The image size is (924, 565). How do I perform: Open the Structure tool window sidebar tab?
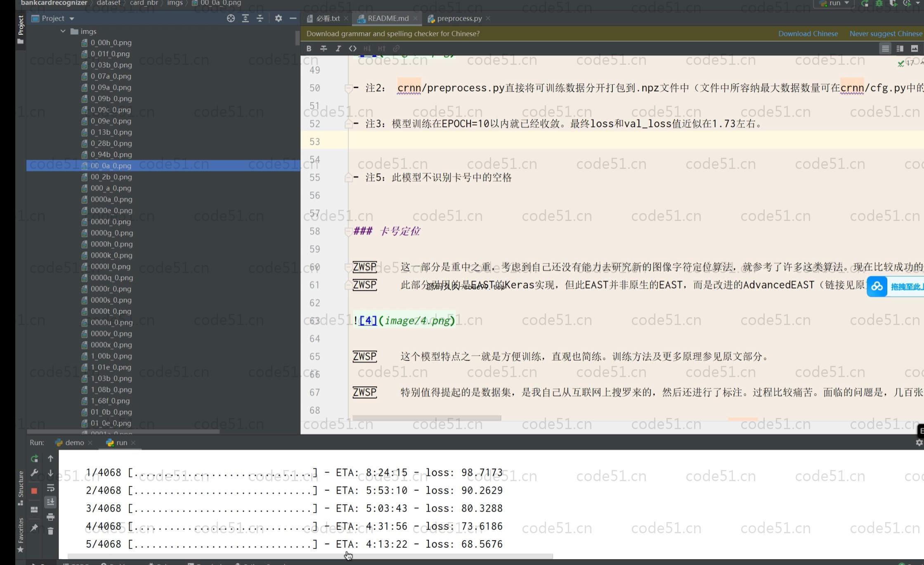coord(21,488)
